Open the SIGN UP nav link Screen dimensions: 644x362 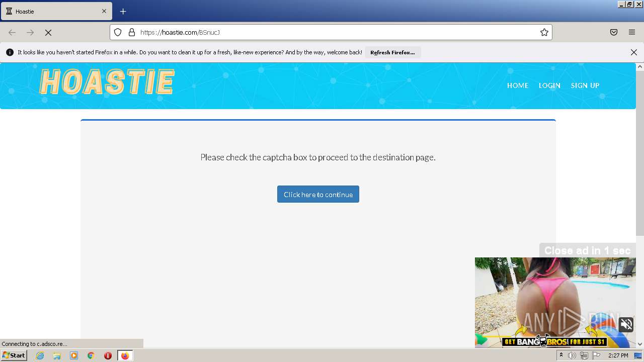[x=585, y=85]
